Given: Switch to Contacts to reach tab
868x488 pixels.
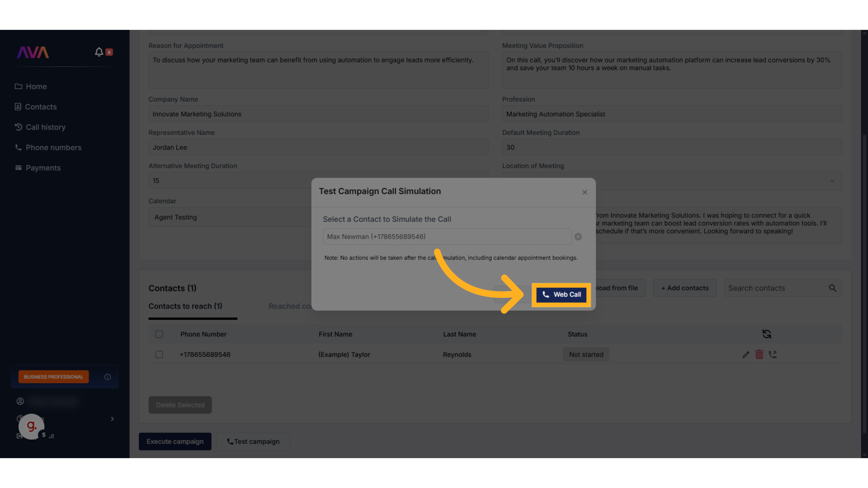Looking at the screenshot, I should pyautogui.click(x=185, y=306).
